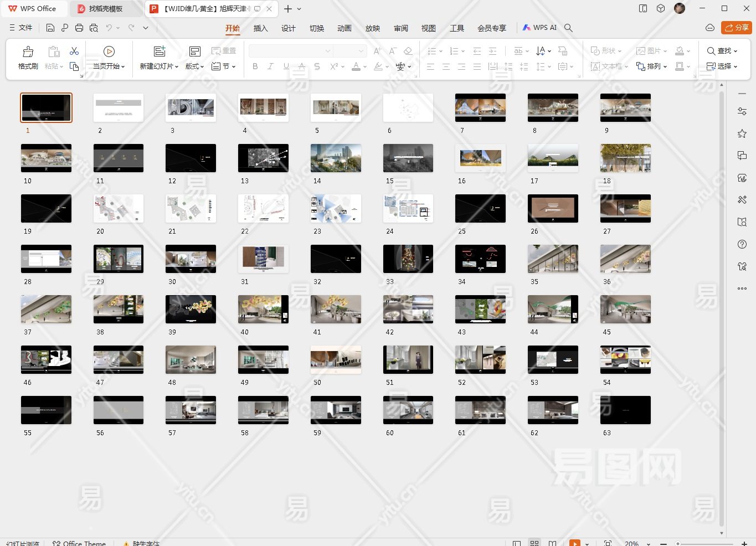This screenshot has height=546, width=756.
Task: Click the WPS AI button
Action: click(x=539, y=28)
